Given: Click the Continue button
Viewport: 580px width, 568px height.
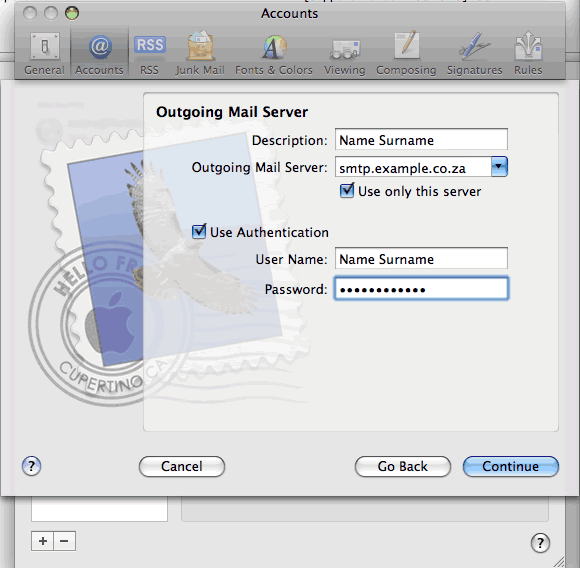Looking at the screenshot, I should click(510, 466).
